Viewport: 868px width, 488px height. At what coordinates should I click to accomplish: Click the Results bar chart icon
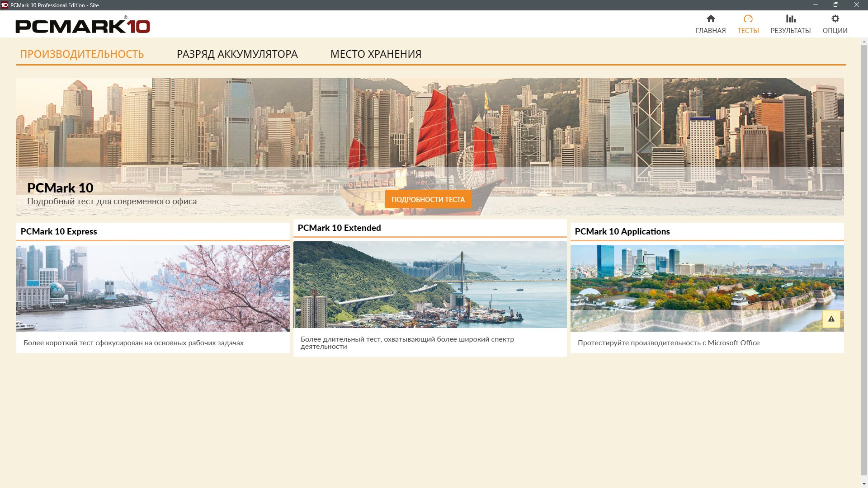[x=791, y=19]
